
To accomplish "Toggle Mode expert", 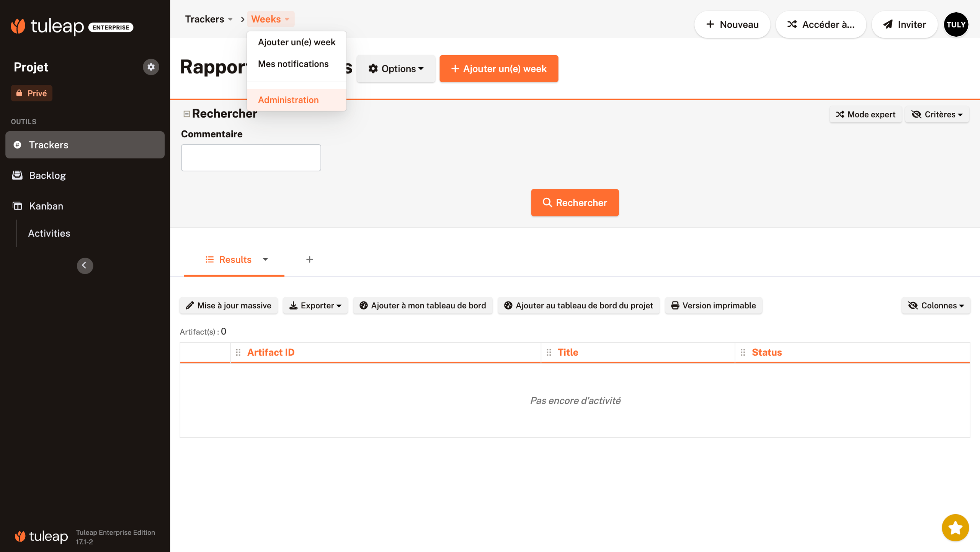I will [865, 114].
